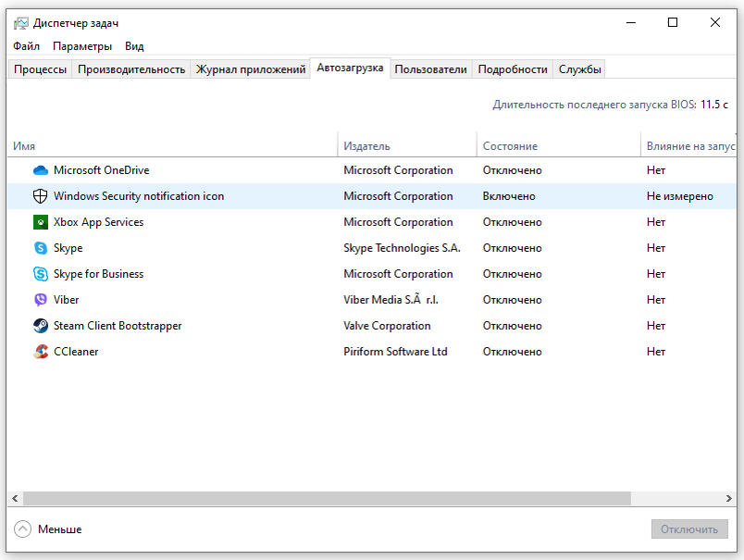Viewport: 744px width, 560px height.
Task: Minimize the Task Manager window
Action: pos(631,22)
